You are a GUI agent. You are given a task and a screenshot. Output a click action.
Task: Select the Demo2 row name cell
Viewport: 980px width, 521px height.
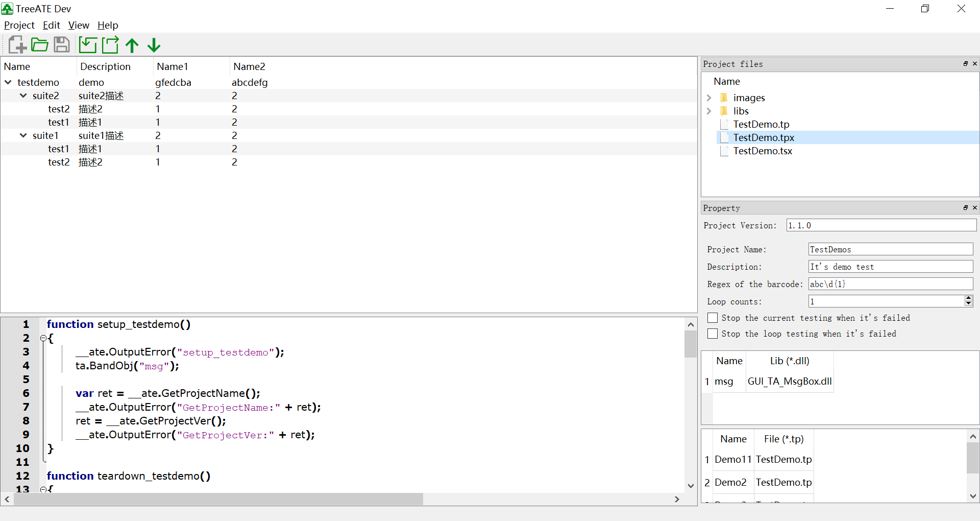pyautogui.click(x=733, y=482)
